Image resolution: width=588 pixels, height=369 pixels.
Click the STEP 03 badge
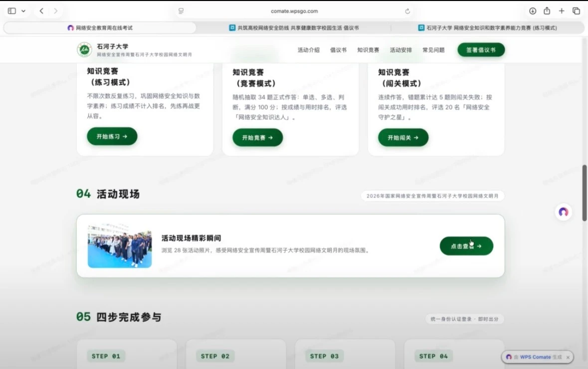point(324,356)
